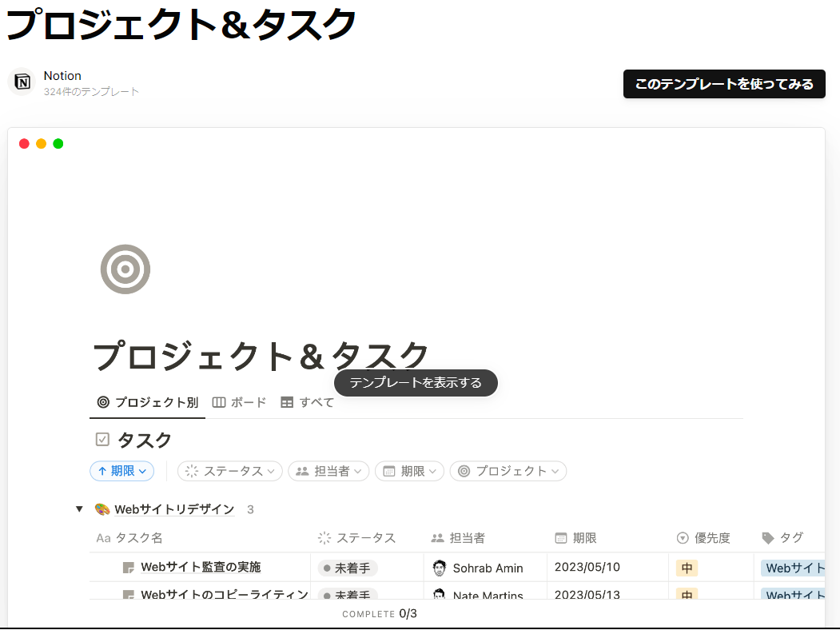840x630 pixels.
Task: Open the ステータス filter dropdown
Action: click(230, 471)
